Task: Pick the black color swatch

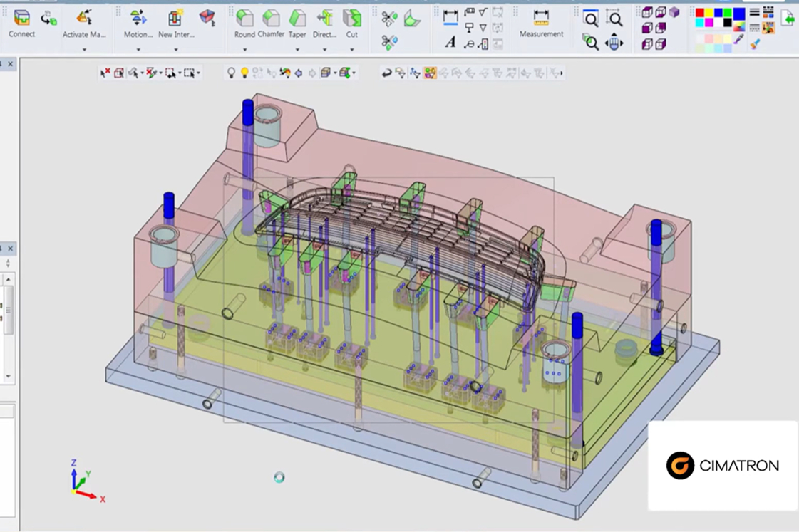Action: pyautogui.click(x=728, y=22)
